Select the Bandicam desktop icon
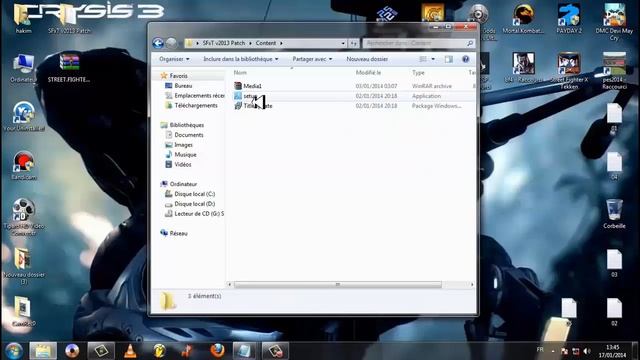The height and width of the screenshot is (360, 640). click(24, 165)
